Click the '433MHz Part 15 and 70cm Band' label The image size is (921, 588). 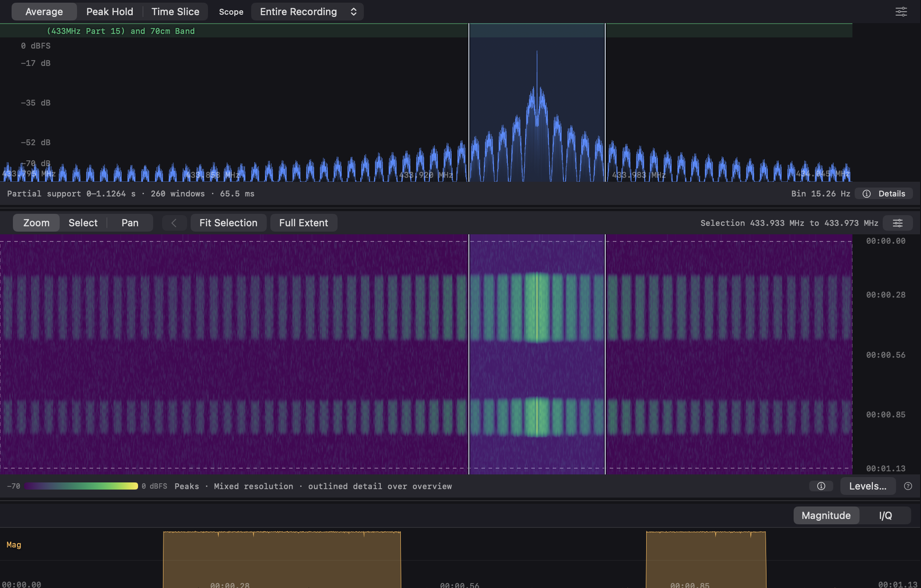[x=121, y=31]
